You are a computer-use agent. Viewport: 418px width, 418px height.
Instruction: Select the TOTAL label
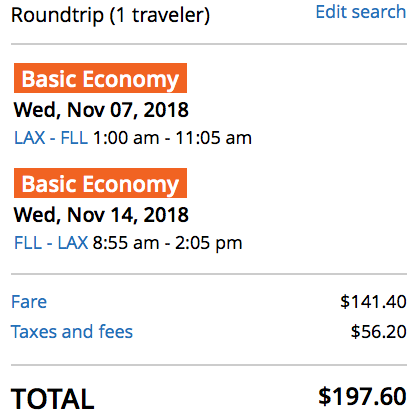point(53,399)
